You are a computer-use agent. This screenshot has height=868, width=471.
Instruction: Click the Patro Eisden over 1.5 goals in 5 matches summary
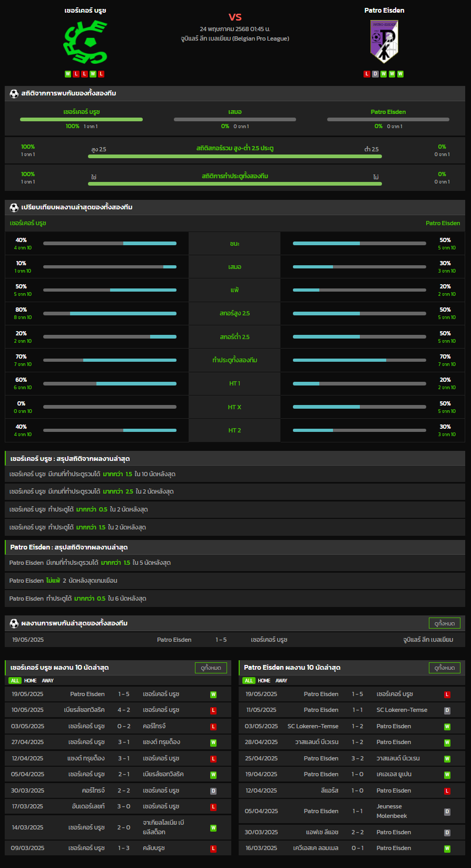[x=235, y=563]
